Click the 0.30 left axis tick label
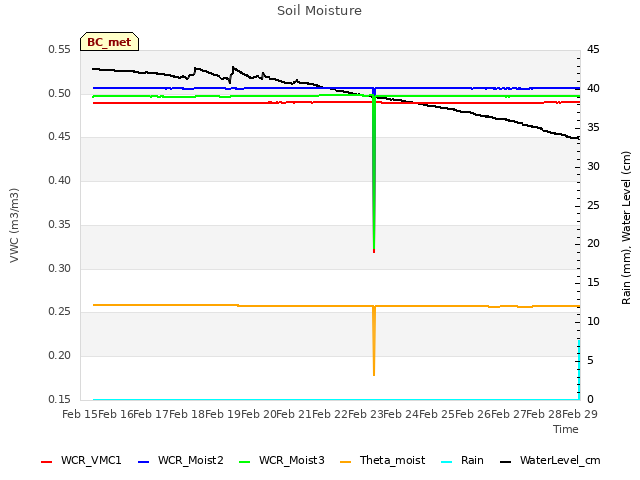 point(59,268)
